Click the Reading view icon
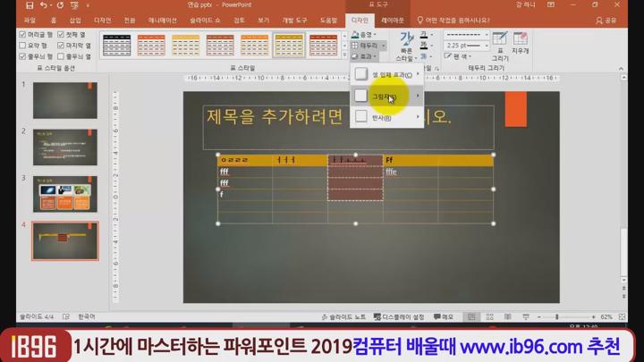644x362 pixels. [508, 316]
